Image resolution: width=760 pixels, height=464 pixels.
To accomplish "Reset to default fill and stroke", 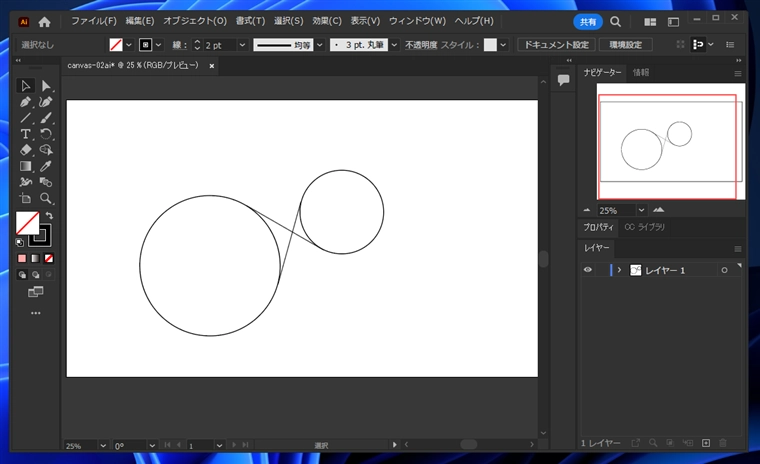I will [20, 242].
